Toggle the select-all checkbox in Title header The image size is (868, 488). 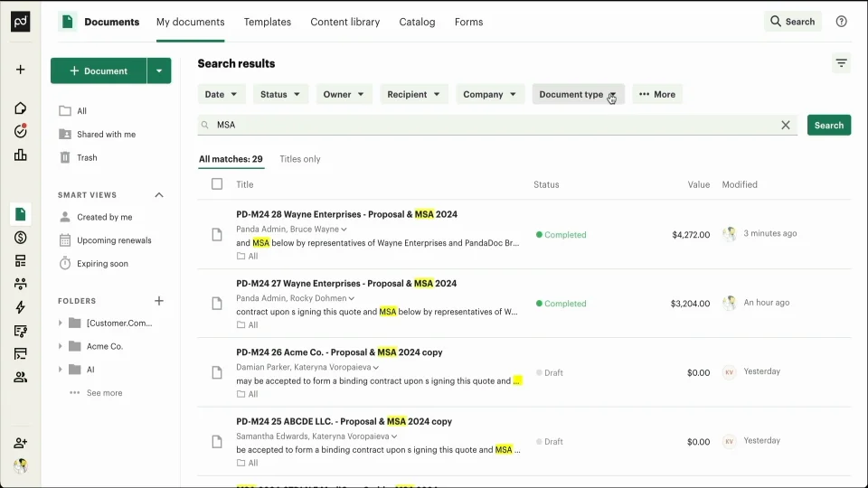coord(217,183)
